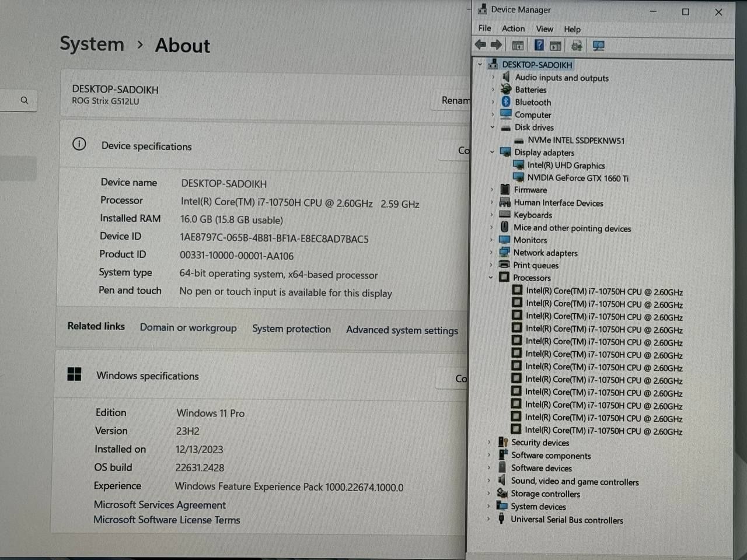747x560 pixels.
Task: Expand the System devices category
Action: [x=488, y=506]
